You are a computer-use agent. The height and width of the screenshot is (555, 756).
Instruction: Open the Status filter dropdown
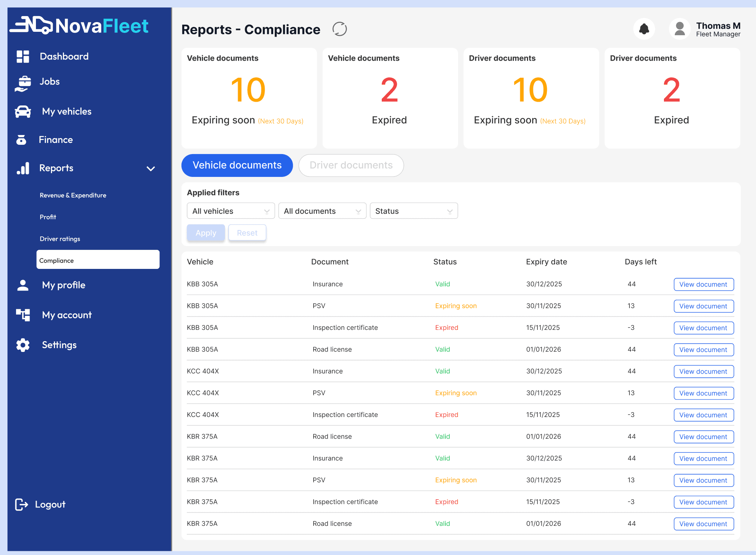tap(414, 211)
